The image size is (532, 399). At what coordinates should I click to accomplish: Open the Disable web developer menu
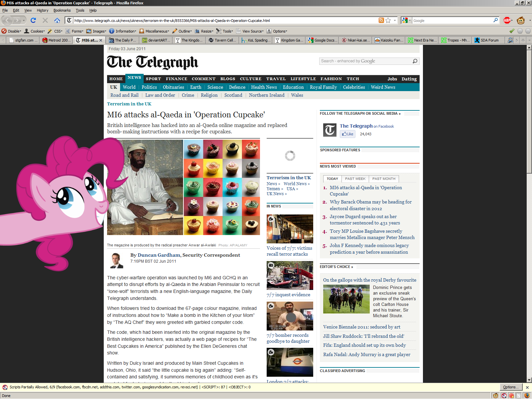(11, 31)
